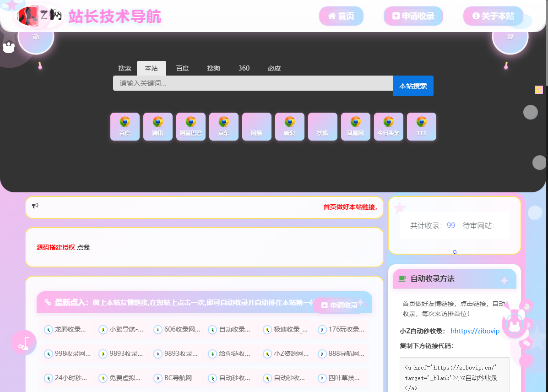Click the announcement speaker icon

[35, 206]
